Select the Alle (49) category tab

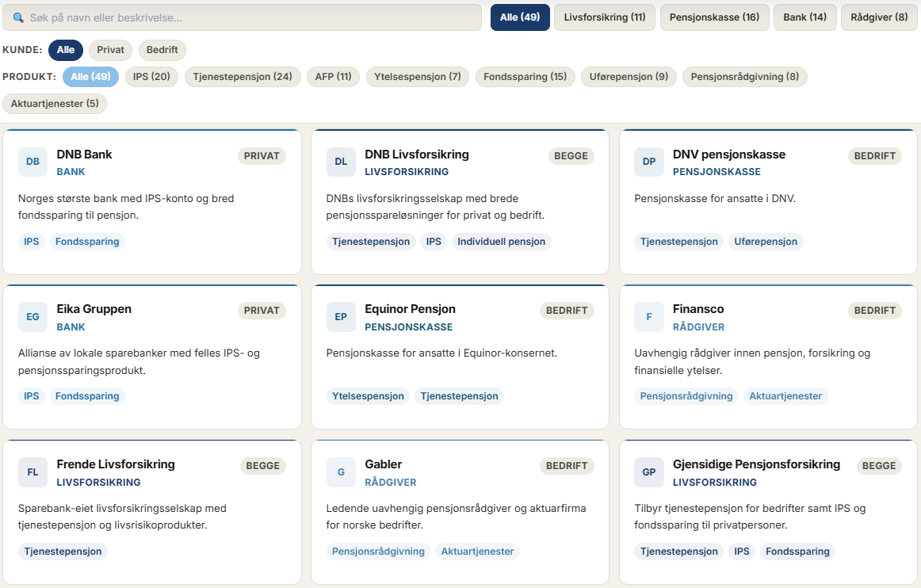pyautogui.click(x=520, y=17)
